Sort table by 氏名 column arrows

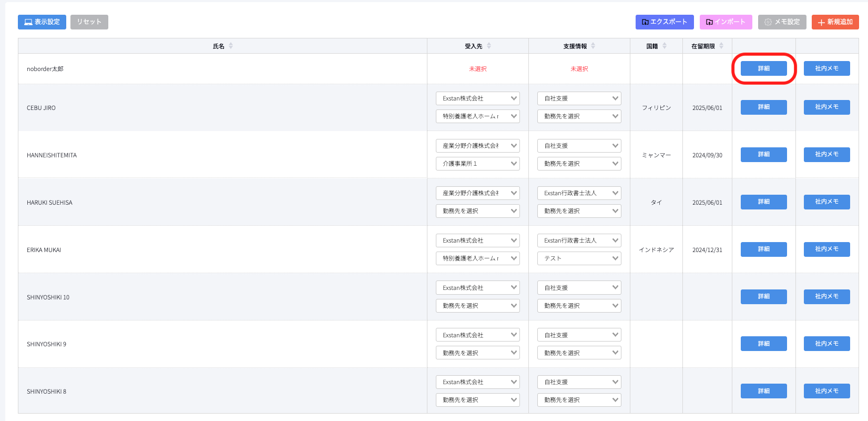coord(231,46)
